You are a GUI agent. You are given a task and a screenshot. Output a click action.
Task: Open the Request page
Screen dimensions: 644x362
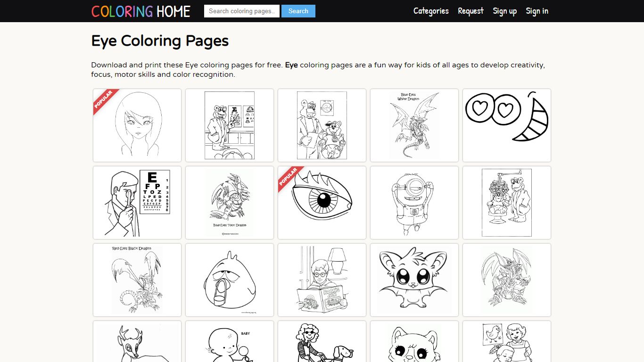[471, 11]
